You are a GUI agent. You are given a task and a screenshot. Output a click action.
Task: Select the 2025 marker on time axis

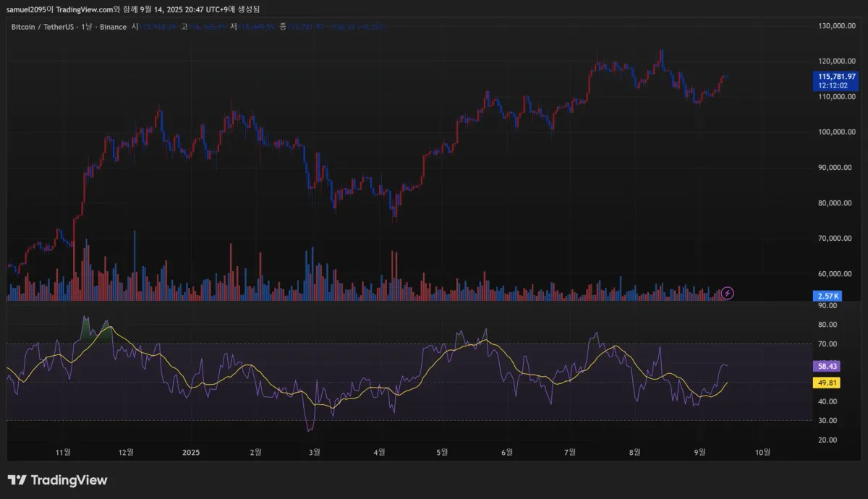pyautogui.click(x=191, y=453)
